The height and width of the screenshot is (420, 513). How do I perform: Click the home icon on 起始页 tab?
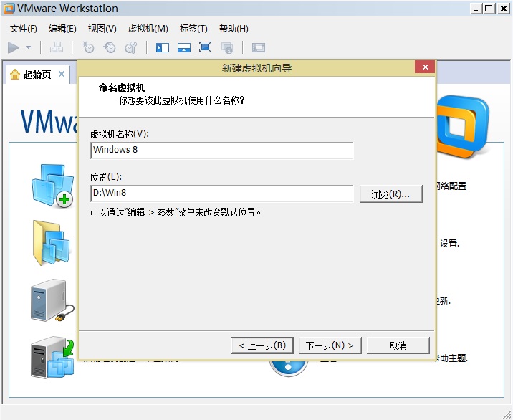(15, 75)
